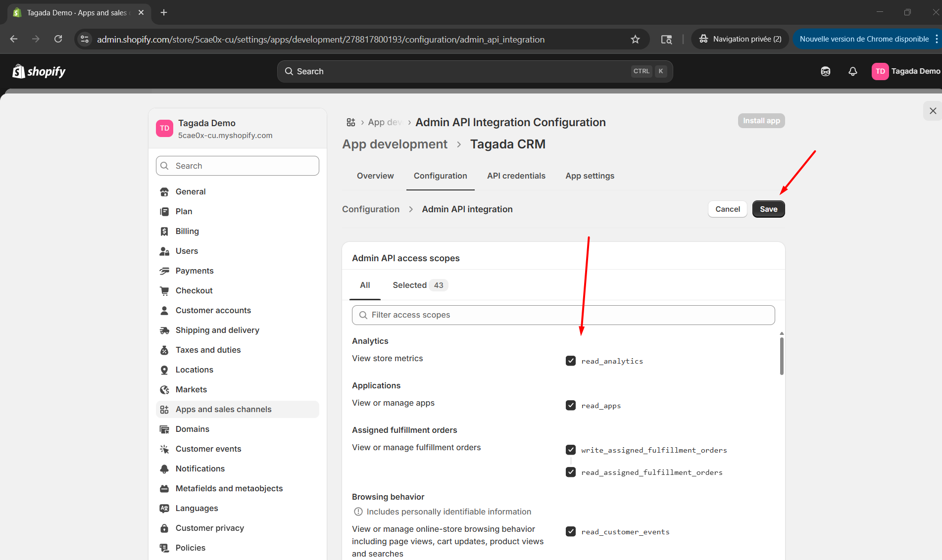Click the Shipping and delivery truck icon

point(164,330)
